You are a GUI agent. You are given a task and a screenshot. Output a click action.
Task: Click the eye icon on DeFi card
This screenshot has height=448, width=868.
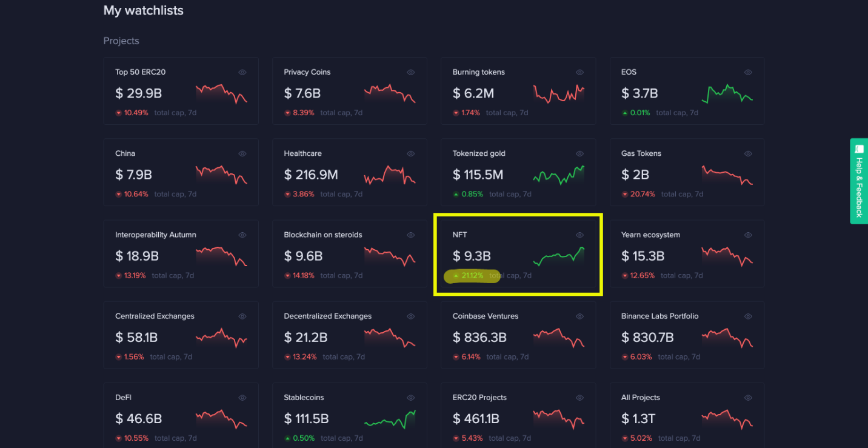pyautogui.click(x=242, y=398)
